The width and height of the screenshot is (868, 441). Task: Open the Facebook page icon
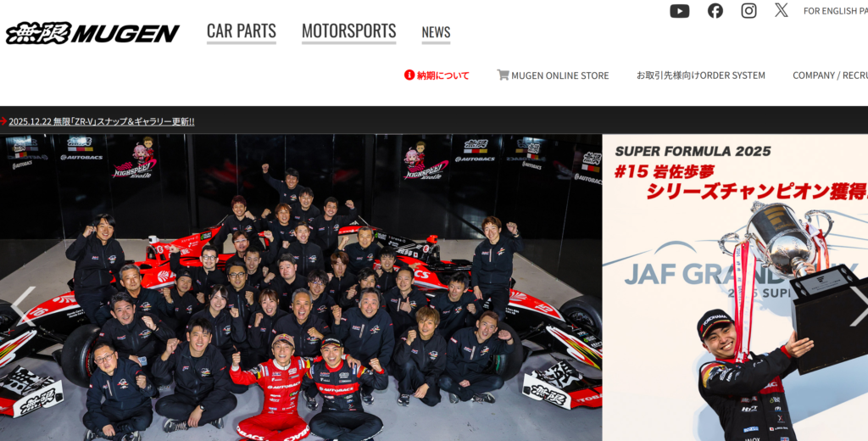[x=715, y=10]
